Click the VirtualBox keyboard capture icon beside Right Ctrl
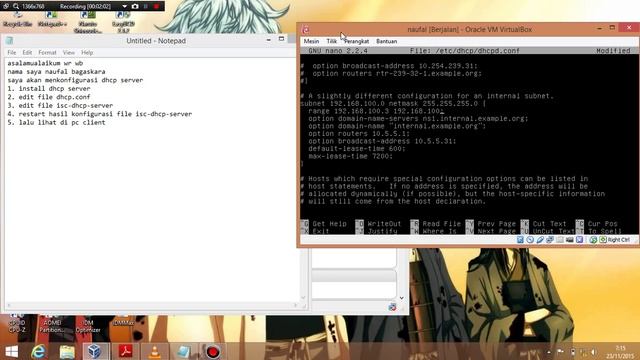The image size is (640, 360). pos(602,240)
